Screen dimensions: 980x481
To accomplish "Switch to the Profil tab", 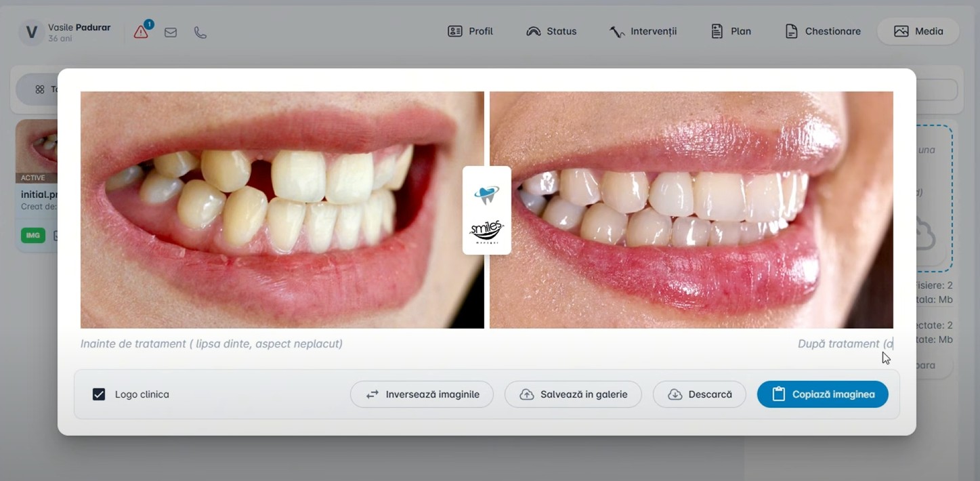I will [470, 31].
